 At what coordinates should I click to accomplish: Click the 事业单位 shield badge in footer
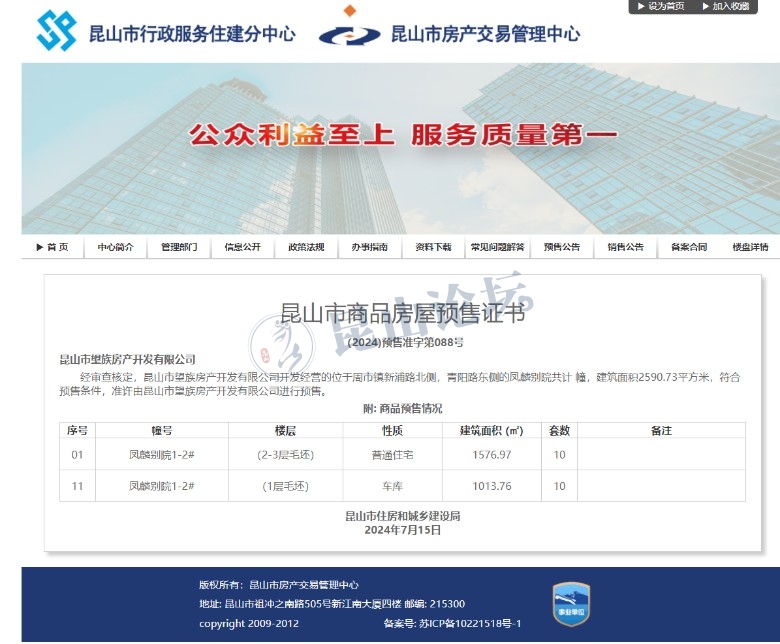(x=571, y=603)
